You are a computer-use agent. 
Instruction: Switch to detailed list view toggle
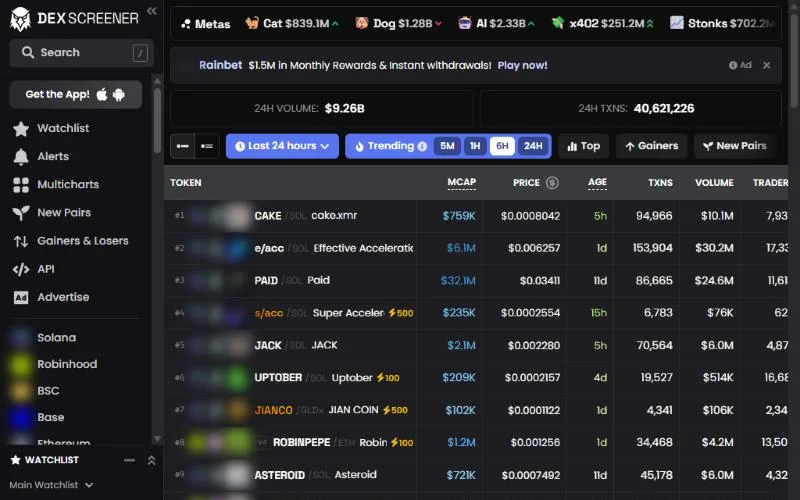click(207, 146)
